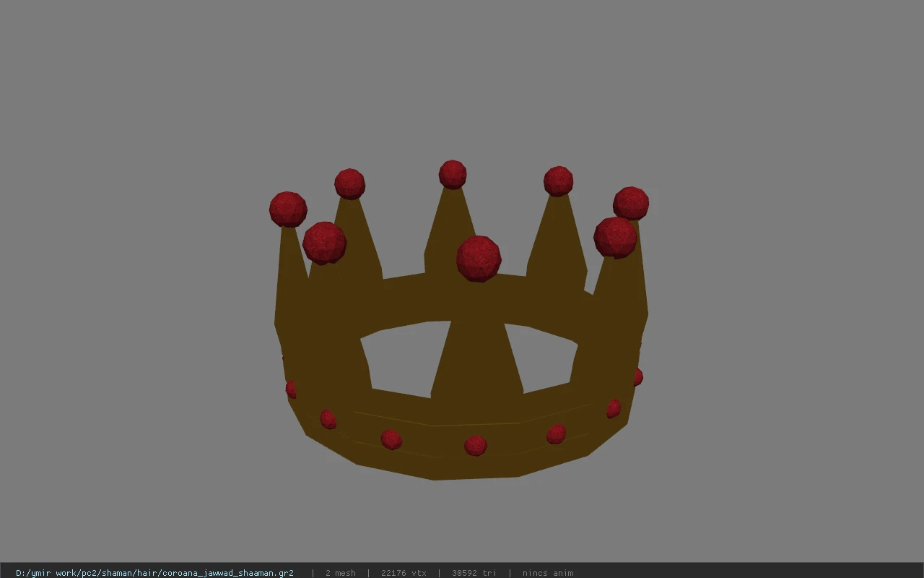924x578 pixels.
Task: Click the "2 mesh" status entry
Action: pos(340,573)
